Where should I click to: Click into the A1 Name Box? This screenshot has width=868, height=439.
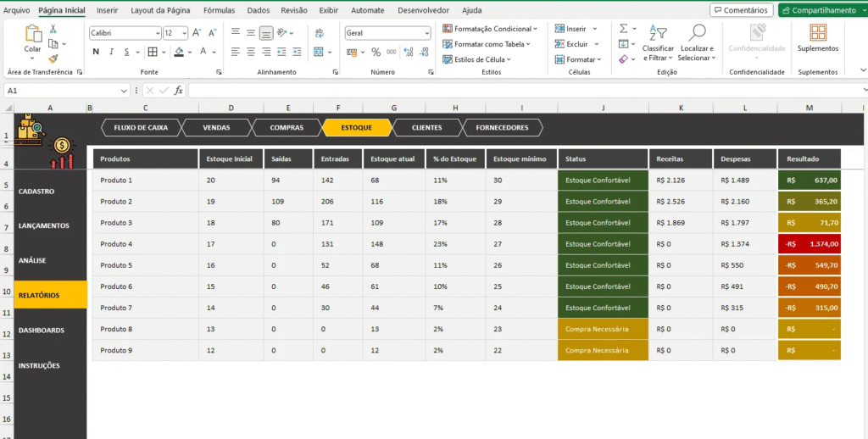pos(59,90)
